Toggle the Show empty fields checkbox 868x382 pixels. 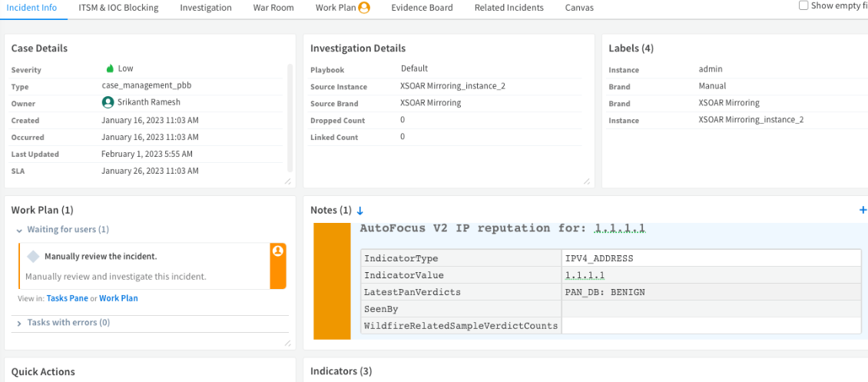803,5
